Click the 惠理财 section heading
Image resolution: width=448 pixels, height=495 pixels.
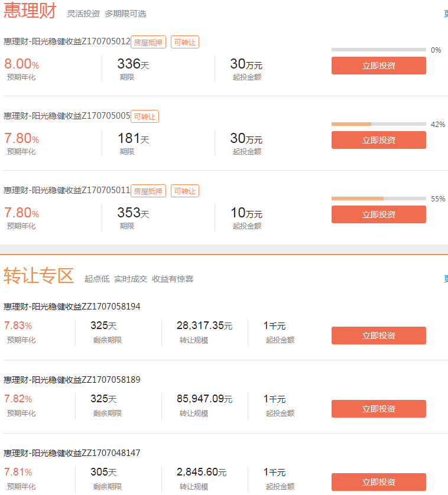click(x=30, y=10)
